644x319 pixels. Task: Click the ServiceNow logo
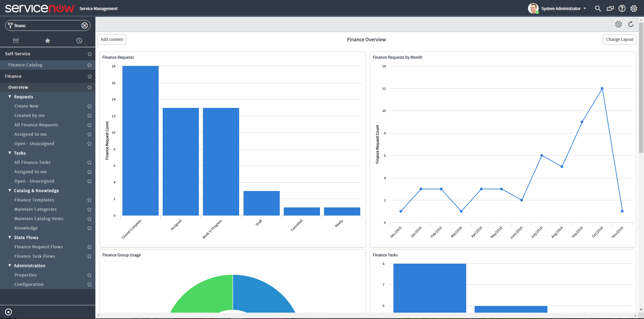click(x=40, y=8)
